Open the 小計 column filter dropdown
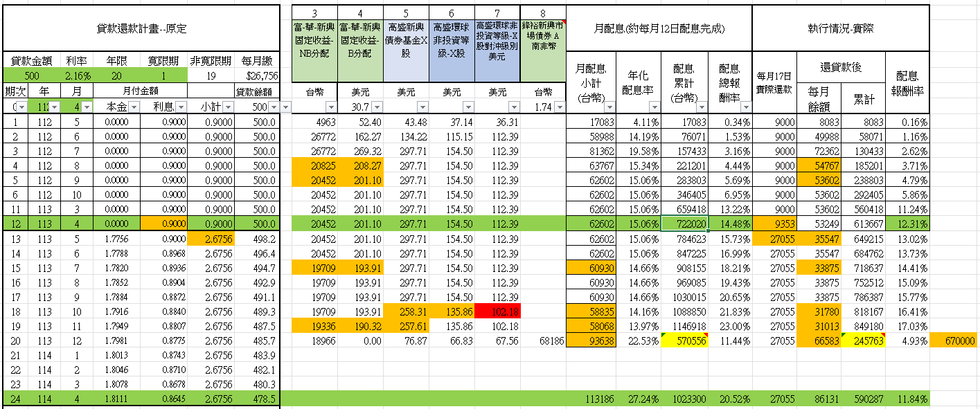 228,107
